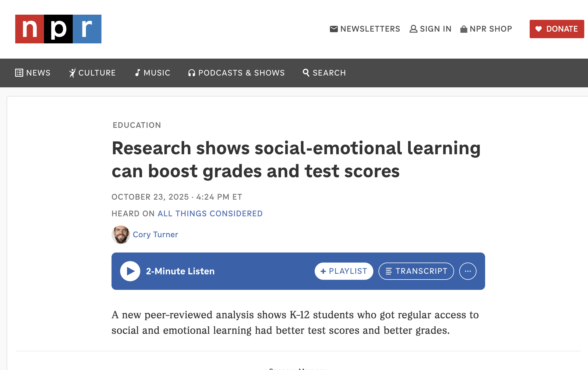Click the NPR logo

[58, 29]
